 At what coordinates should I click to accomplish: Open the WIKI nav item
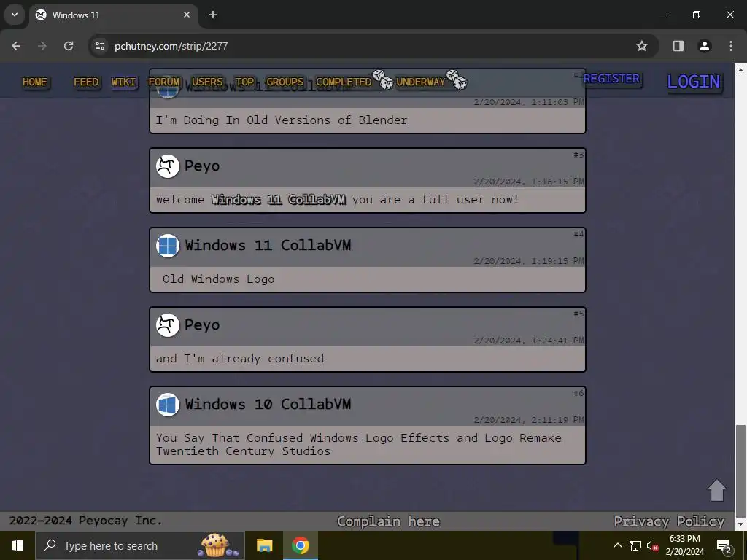click(124, 82)
